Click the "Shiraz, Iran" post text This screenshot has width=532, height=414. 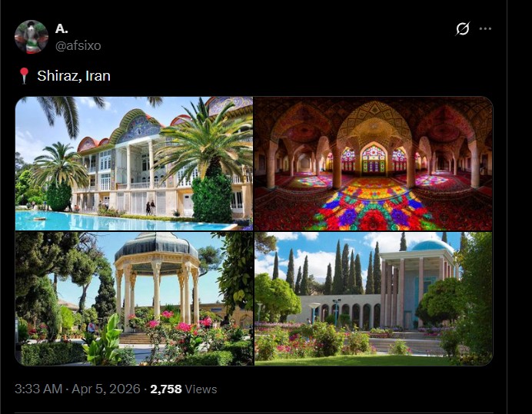pyautogui.click(x=74, y=75)
